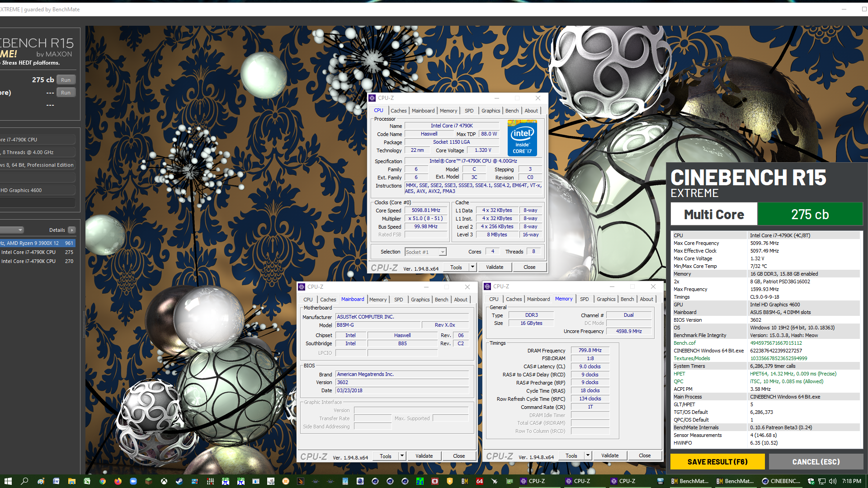The height and width of the screenshot is (488, 868).
Task: Select AMD Ryzen 9 3900X ranking row
Action: click(x=37, y=243)
